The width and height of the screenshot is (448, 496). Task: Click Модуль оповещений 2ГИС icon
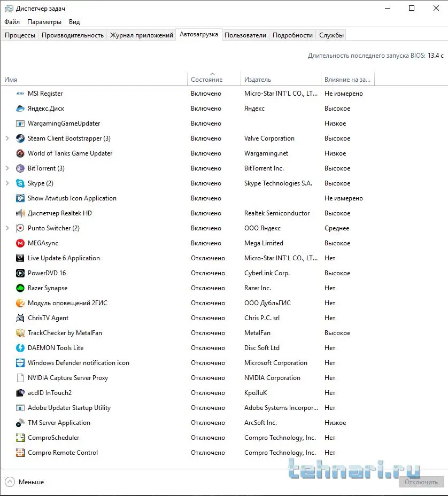pyautogui.click(x=20, y=303)
